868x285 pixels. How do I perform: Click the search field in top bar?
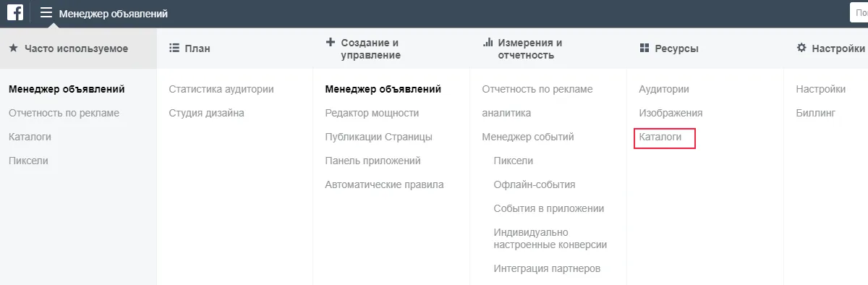click(x=859, y=12)
